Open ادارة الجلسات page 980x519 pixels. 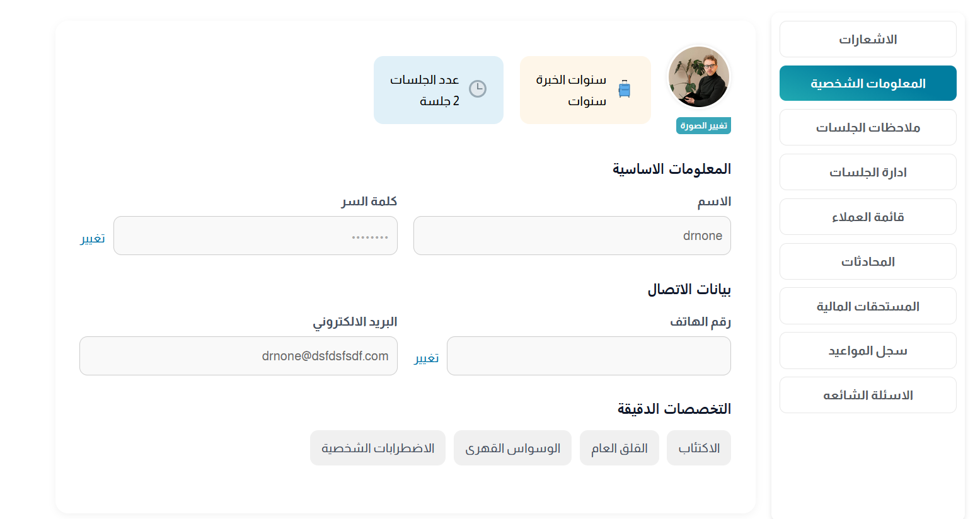tap(867, 173)
